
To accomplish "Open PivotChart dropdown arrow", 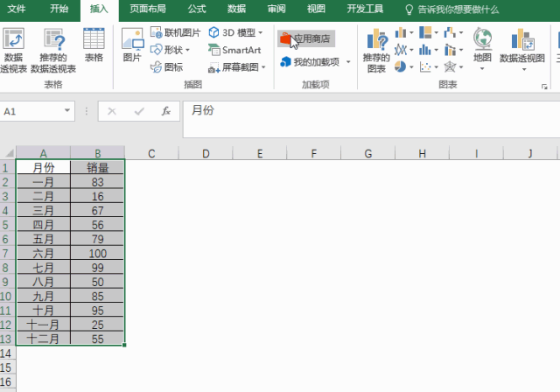I will 524,69.
